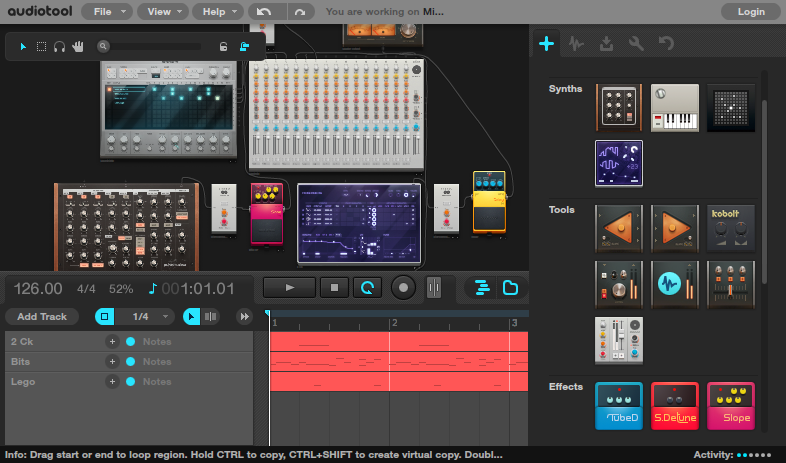Screen dimensions: 786x463
Task: Add the cyan waveform circle tool
Action: coord(675,284)
